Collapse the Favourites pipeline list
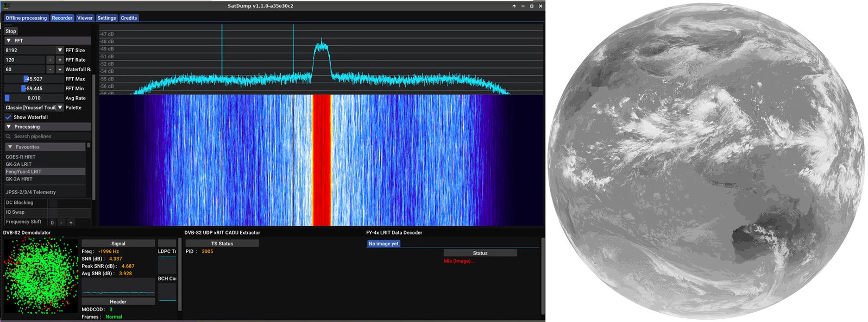868x322 pixels. point(10,147)
